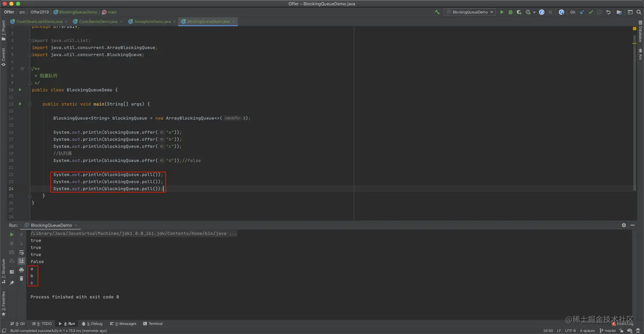644x334 pixels.
Task: Click the Git Rollback undo arrow
Action: pos(608,12)
